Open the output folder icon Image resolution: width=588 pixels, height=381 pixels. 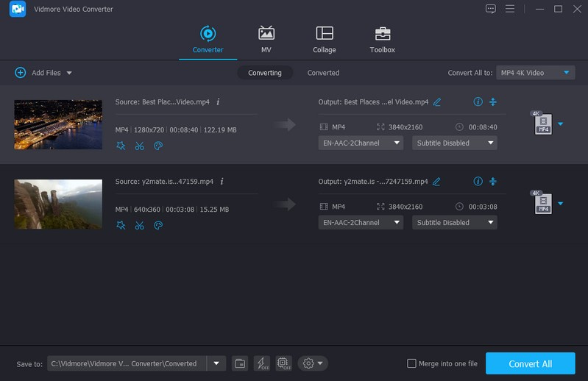pyautogui.click(x=240, y=363)
